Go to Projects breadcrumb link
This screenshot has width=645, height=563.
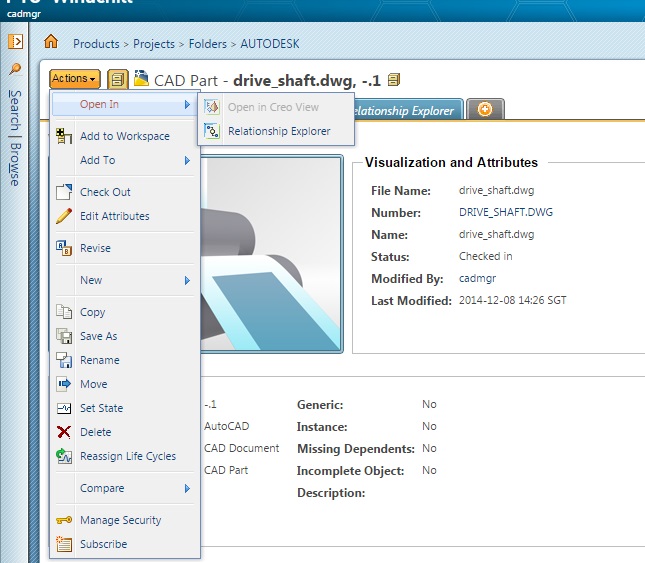(154, 44)
